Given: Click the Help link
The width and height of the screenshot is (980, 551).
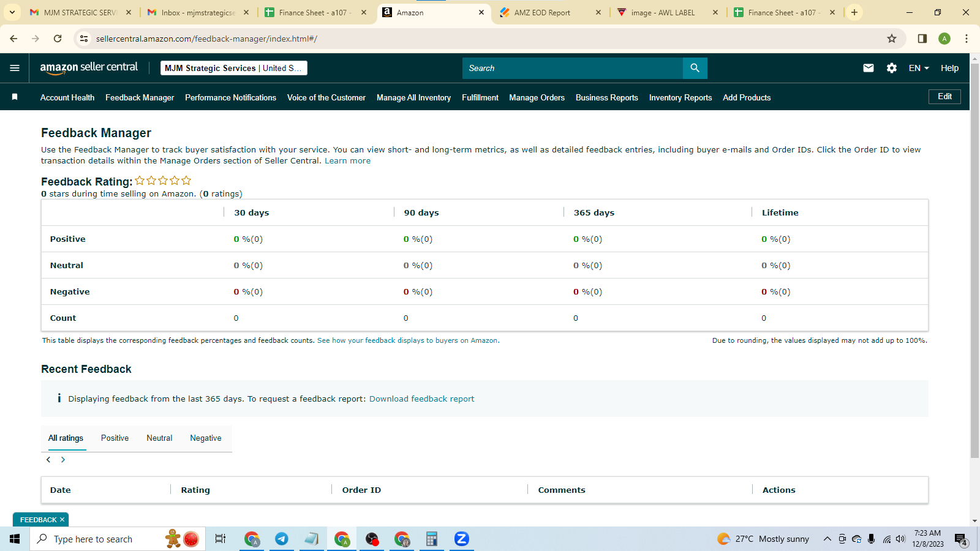Looking at the screenshot, I should 949,68.
